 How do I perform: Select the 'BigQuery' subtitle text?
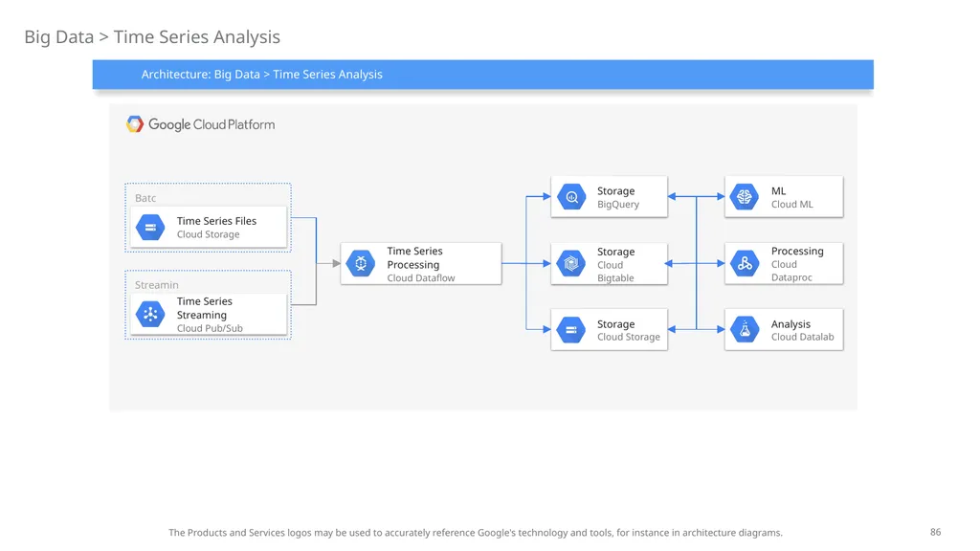618,205
